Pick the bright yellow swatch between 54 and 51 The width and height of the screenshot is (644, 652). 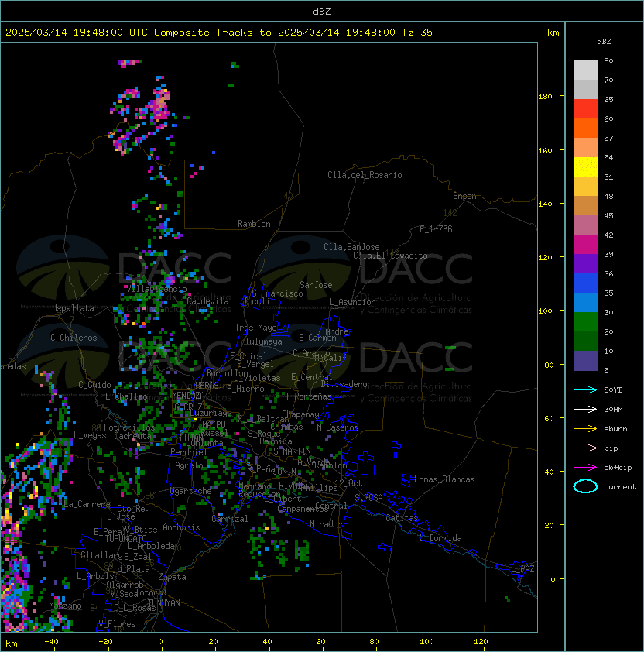pos(585,166)
